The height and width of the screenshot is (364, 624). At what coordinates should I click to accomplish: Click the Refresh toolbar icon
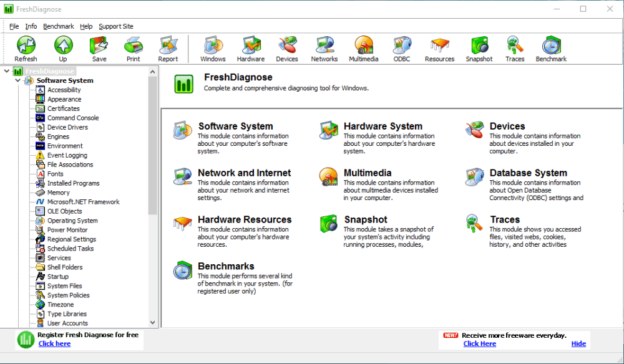click(26, 49)
